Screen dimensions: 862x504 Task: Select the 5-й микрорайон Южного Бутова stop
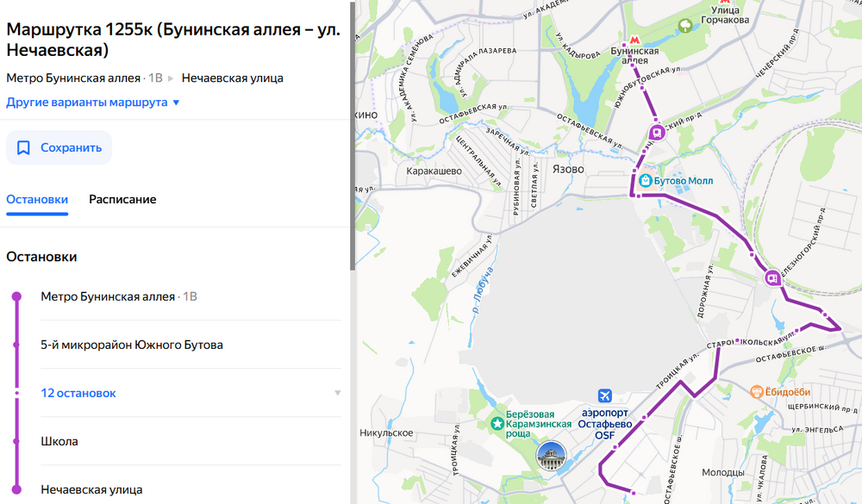click(132, 345)
